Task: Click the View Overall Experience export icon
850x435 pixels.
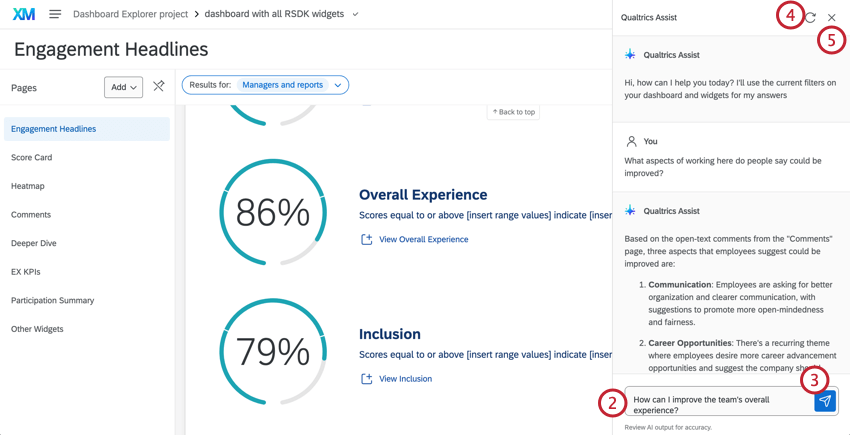Action: pos(366,239)
